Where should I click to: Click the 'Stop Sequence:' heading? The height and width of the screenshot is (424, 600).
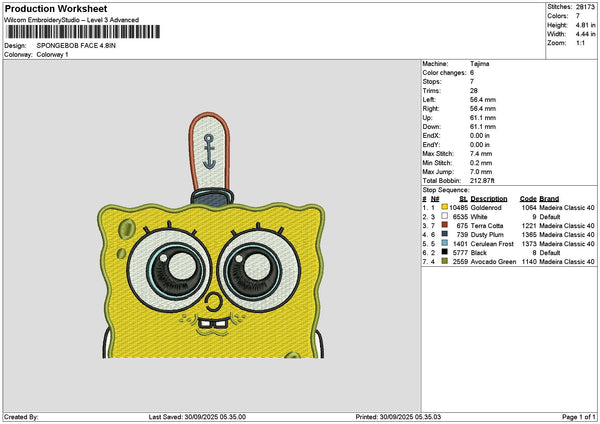pyautogui.click(x=445, y=190)
